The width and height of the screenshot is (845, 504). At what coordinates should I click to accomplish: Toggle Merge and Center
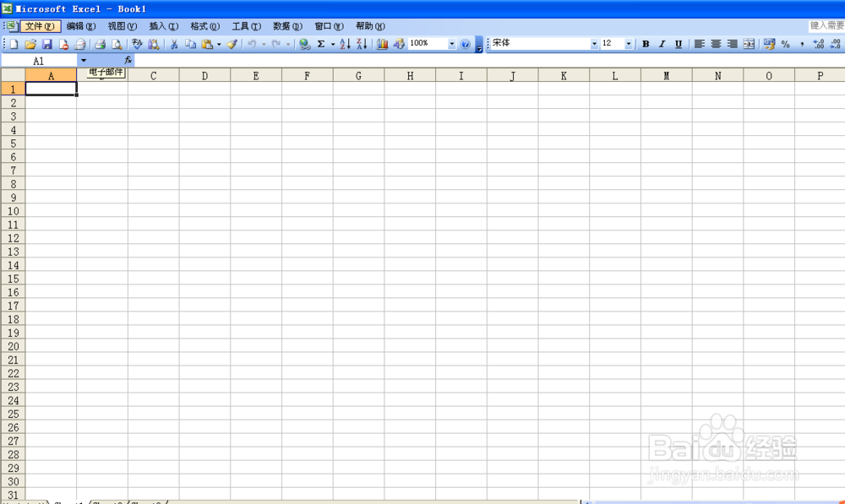click(x=749, y=44)
